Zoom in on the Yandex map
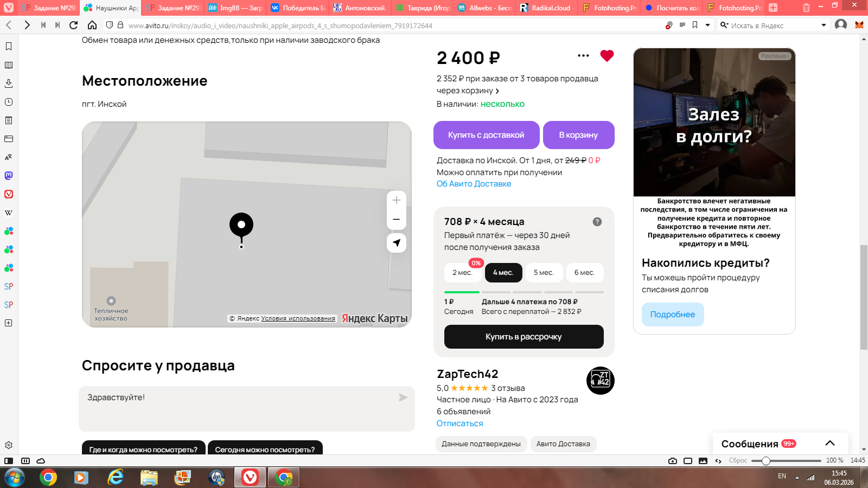The height and width of the screenshot is (488, 868). click(x=397, y=200)
